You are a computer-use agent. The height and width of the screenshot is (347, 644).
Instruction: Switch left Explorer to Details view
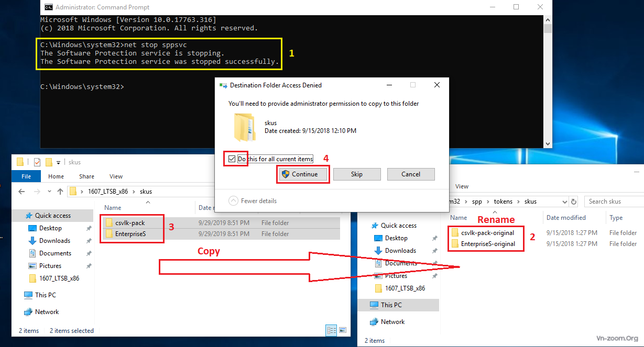(331, 330)
